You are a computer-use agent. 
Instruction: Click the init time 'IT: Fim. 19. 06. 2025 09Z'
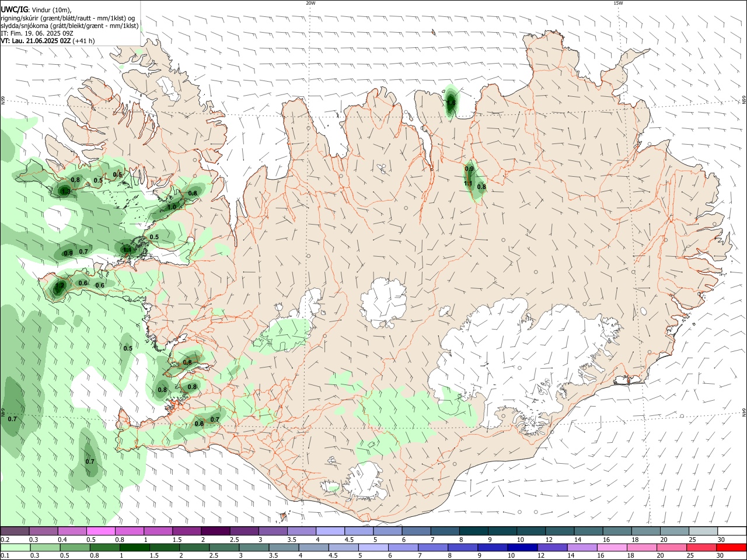(x=37, y=33)
